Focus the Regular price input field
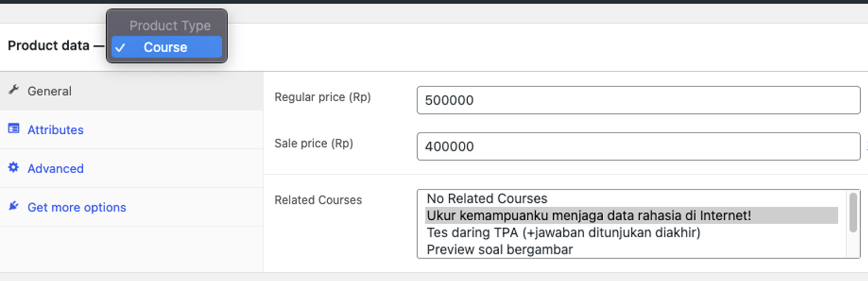868x281 pixels. (638, 101)
